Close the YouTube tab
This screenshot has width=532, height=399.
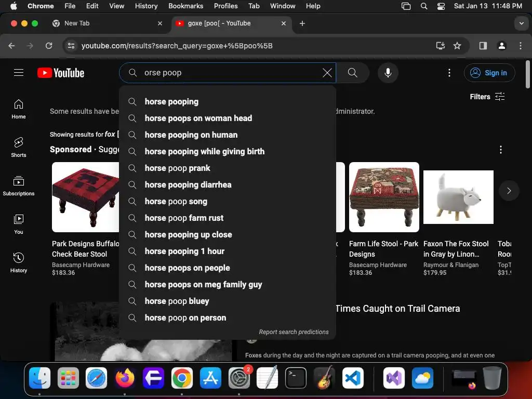tap(283, 23)
